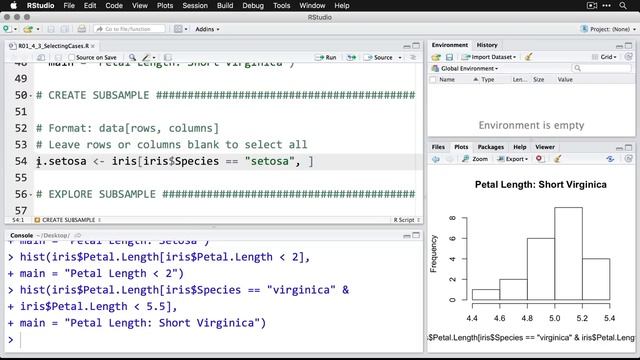Click the Environment search field
The image size is (640, 360).
[x=601, y=68]
